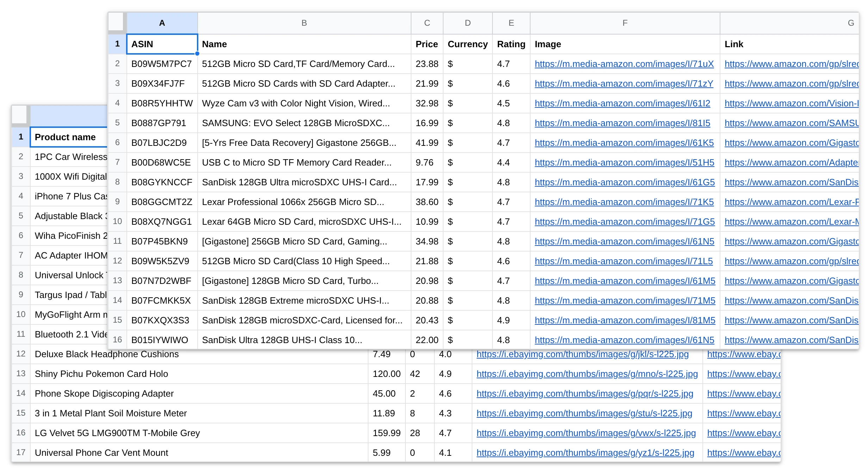Click Universal Phone Car Vent Mount cell
The image size is (868, 472).
(x=199, y=453)
